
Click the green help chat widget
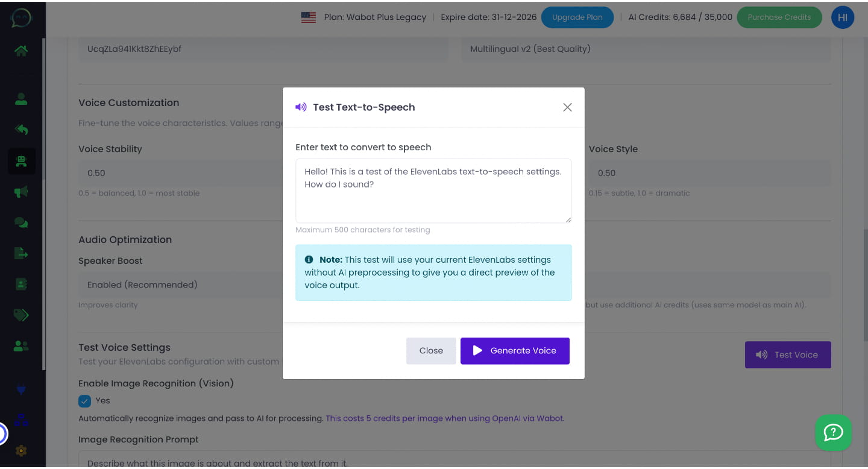coord(833,432)
